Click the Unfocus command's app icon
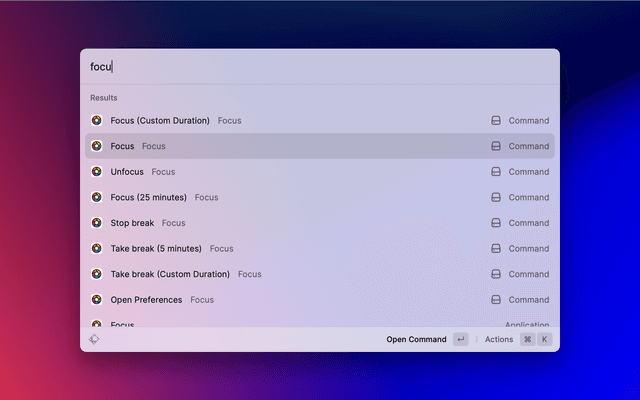640x400 pixels. 96,172
